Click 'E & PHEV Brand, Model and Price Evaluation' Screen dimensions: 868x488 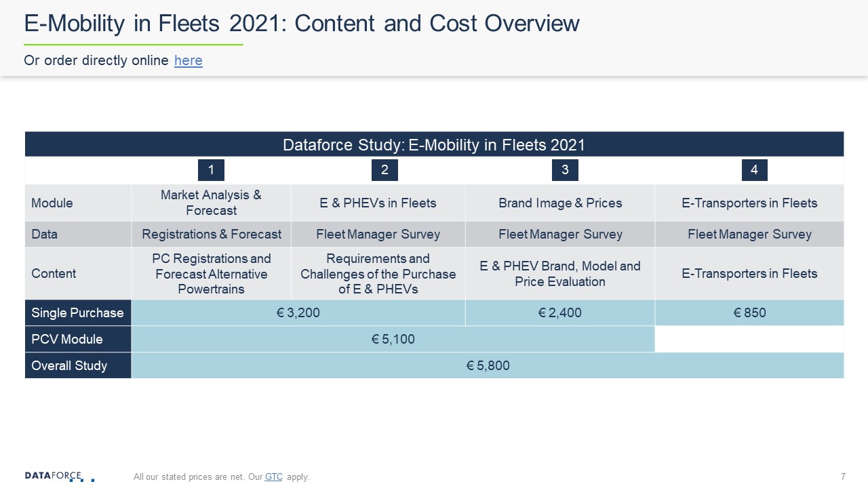click(560, 273)
